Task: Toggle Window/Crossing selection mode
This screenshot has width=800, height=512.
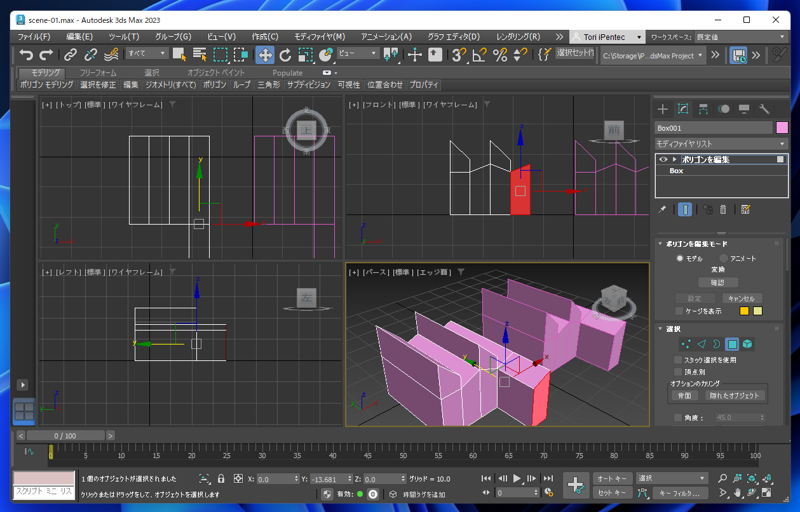Action: point(240,55)
